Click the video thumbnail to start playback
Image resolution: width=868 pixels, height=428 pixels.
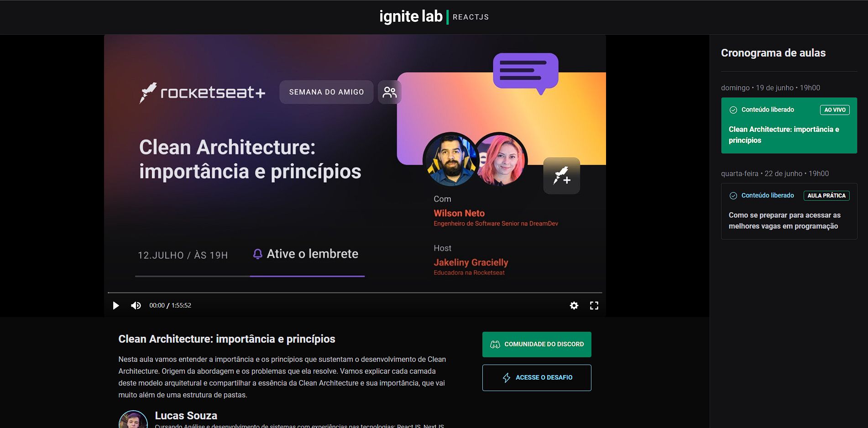(x=355, y=163)
